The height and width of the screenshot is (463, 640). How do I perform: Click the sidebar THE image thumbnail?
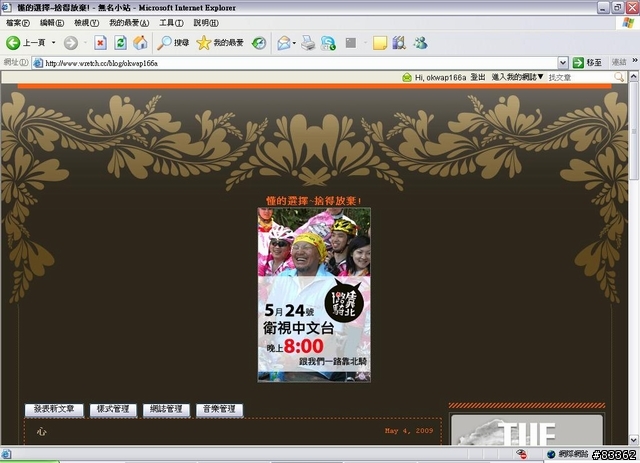[x=527, y=430]
